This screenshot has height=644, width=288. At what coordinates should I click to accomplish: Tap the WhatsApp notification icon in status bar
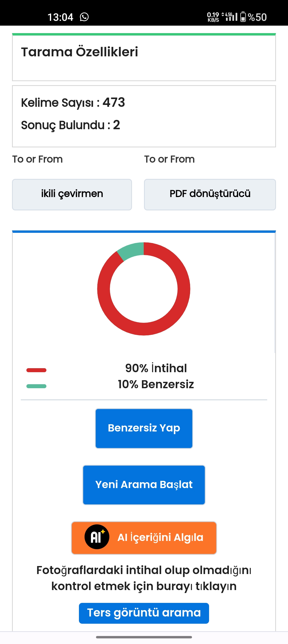click(x=84, y=17)
